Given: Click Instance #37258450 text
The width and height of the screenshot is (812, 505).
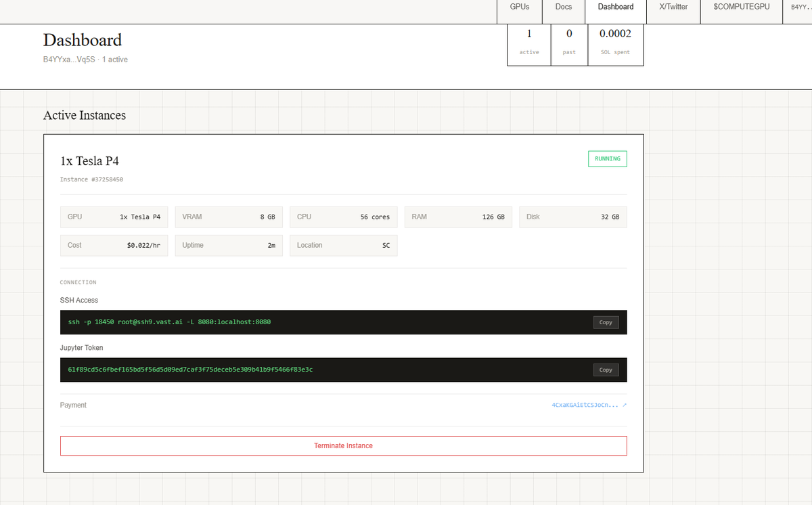Looking at the screenshot, I should tap(91, 179).
